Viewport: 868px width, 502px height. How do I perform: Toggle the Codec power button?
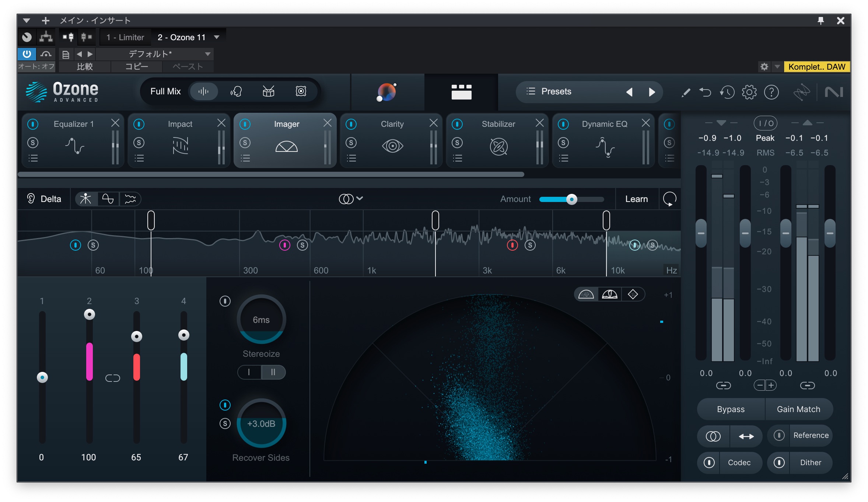(x=709, y=463)
